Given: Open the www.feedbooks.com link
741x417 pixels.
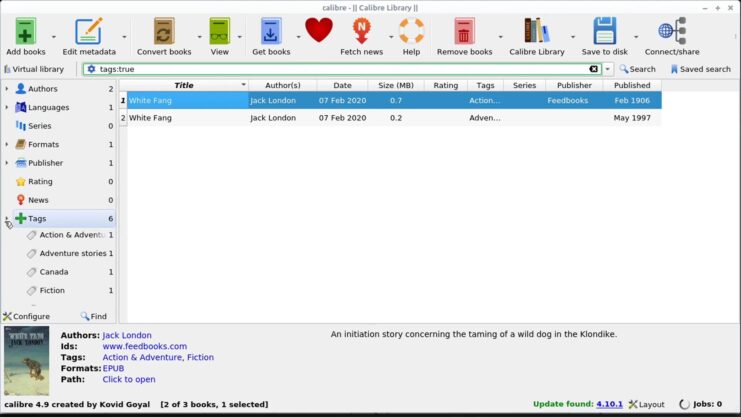Looking at the screenshot, I should [x=145, y=346].
